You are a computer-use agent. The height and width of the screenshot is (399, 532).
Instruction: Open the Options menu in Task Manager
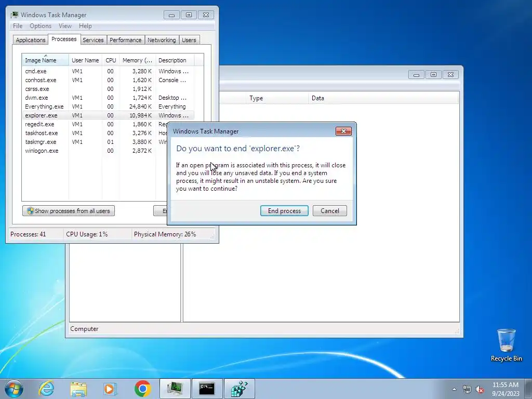point(41,26)
